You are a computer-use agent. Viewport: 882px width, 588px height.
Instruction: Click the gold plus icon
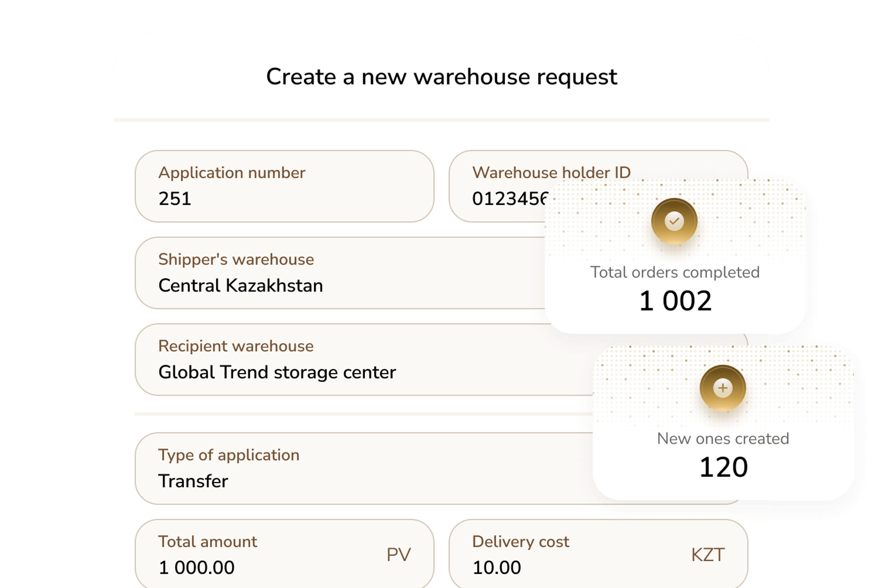point(723,388)
